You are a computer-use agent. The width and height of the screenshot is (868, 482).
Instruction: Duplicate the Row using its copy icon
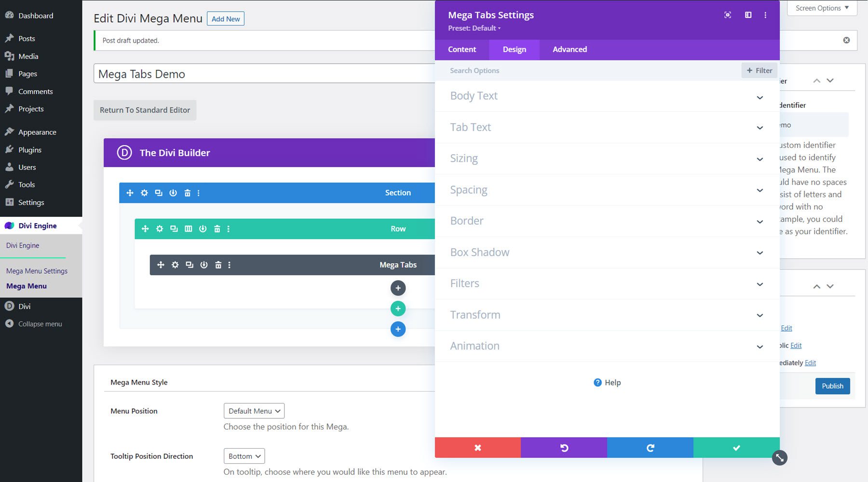click(x=174, y=228)
